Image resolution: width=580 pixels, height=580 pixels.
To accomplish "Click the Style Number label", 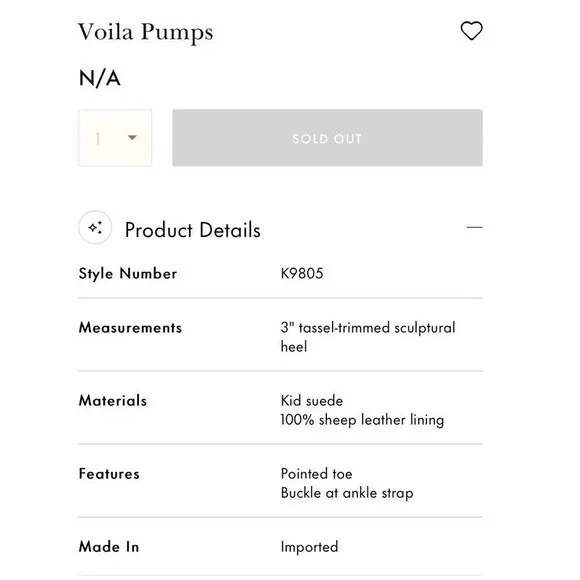I will (x=128, y=274).
